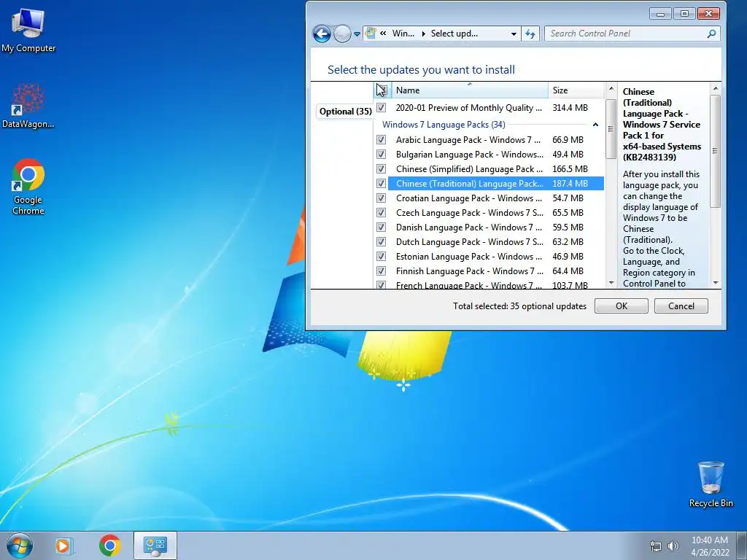Image resolution: width=747 pixels, height=560 pixels.
Task: Toggle the select-all header checkbox
Action: pyautogui.click(x=382, y=90)
